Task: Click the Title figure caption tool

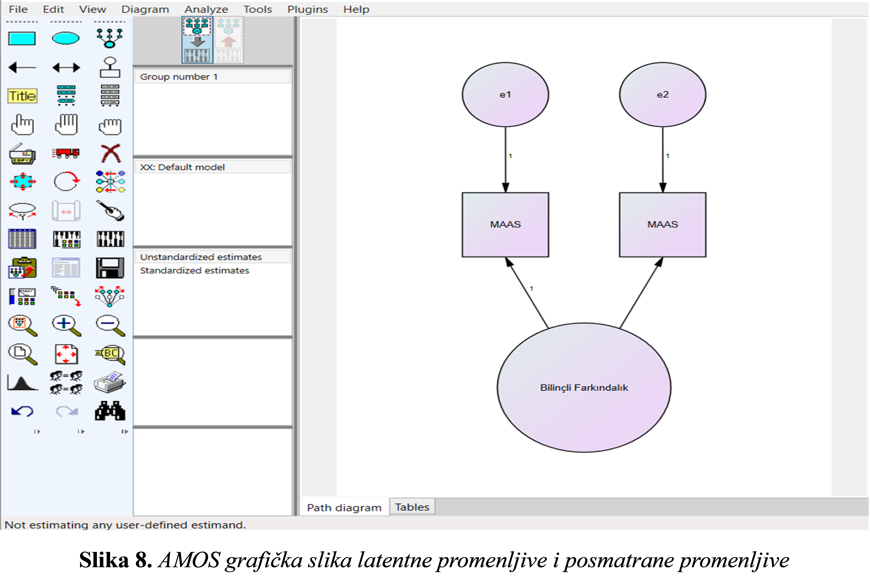Action: (23, 96)
